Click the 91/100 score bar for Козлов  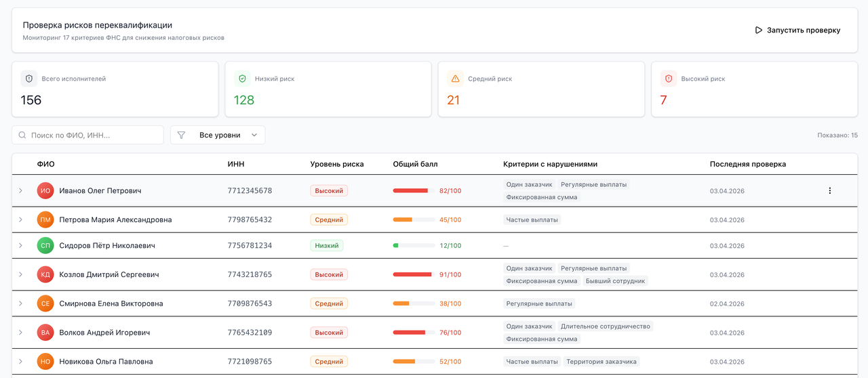[414, 275]
